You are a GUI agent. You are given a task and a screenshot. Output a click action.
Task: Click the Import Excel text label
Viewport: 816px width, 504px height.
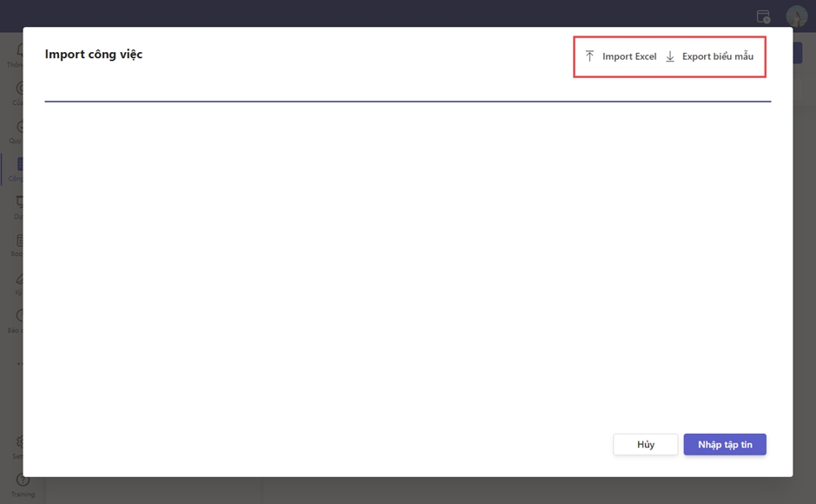click(x=629, y=56)
